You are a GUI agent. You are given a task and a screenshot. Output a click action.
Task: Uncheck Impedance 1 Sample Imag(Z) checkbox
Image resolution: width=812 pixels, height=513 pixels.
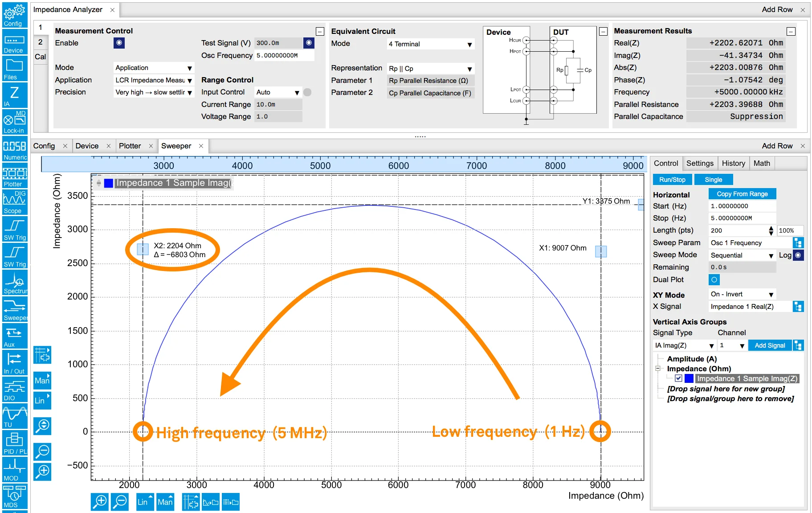click(x=678, y=378)
